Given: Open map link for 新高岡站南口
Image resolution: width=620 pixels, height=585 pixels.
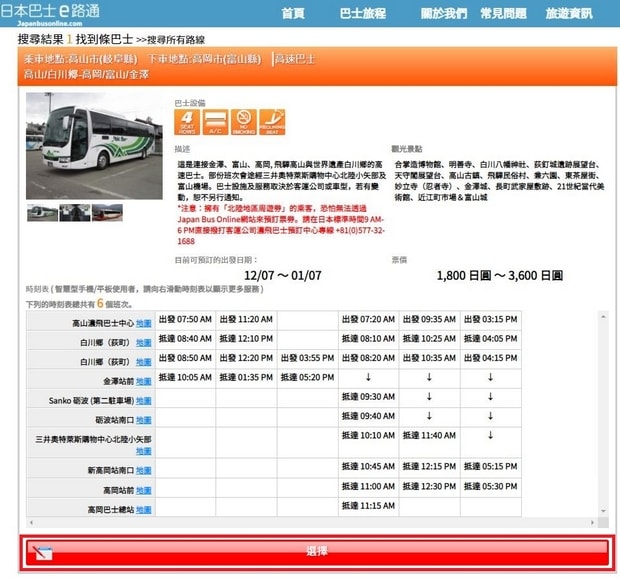Looking at the screenshot, I should tap(144, 470).
